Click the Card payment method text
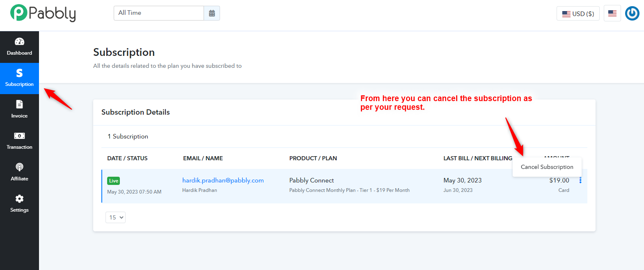The height and width of the screenshot is (270, 644). point(564,190)
